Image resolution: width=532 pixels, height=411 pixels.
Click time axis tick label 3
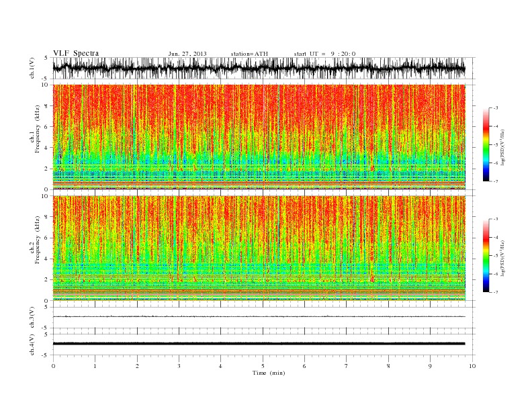pos(179,366)
